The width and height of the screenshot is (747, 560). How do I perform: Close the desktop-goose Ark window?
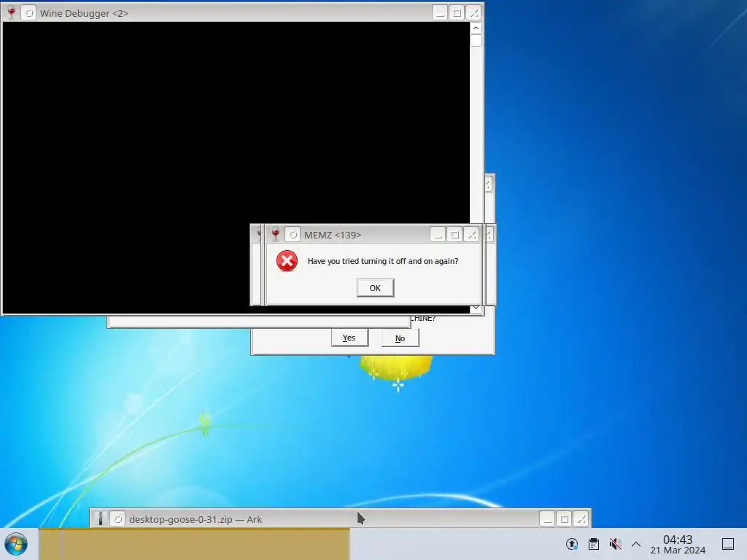(581, 518)
